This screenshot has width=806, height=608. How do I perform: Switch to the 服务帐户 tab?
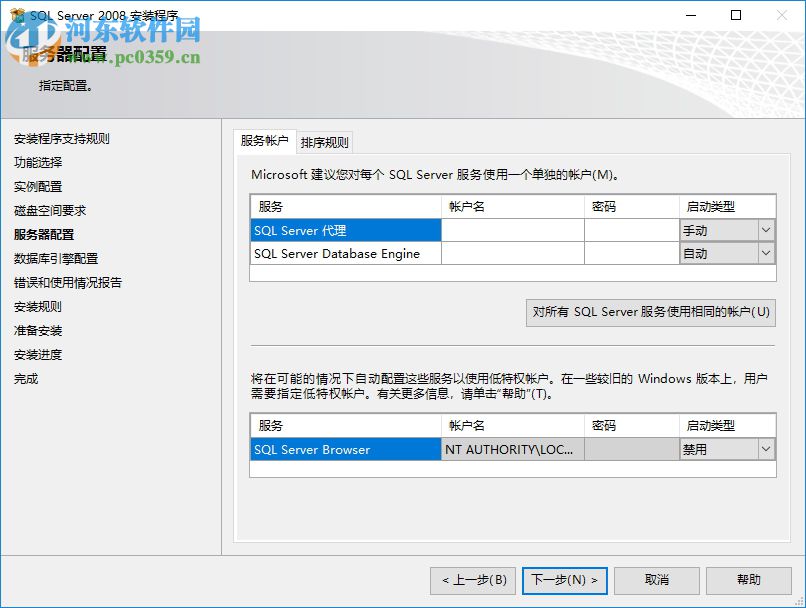[x=264, y=141]
